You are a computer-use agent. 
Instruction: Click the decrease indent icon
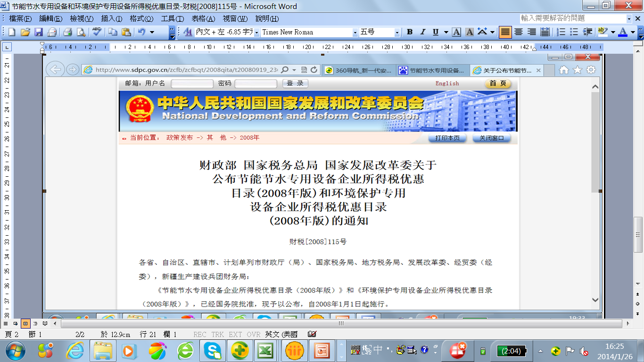pyautogui.click(x=587, y=32)
